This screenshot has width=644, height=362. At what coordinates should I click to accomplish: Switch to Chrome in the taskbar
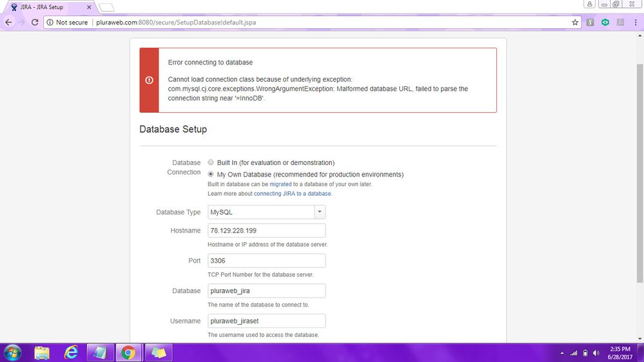(128, 352)
